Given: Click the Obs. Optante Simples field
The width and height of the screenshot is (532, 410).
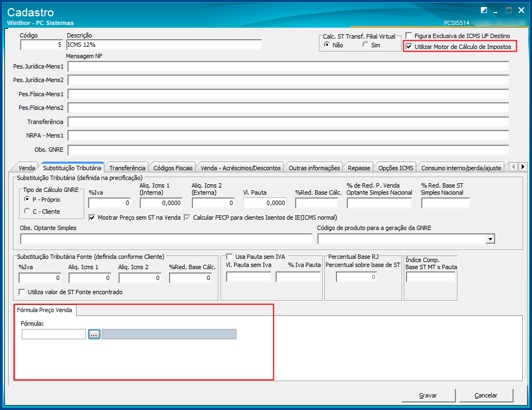Looking at the screenshot, I should tap(166, 239).
